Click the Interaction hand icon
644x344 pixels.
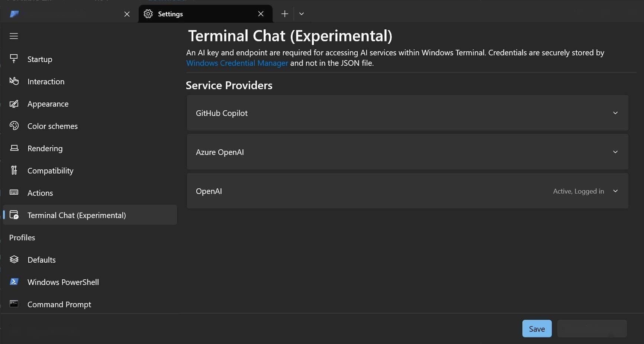coord(14,81)
